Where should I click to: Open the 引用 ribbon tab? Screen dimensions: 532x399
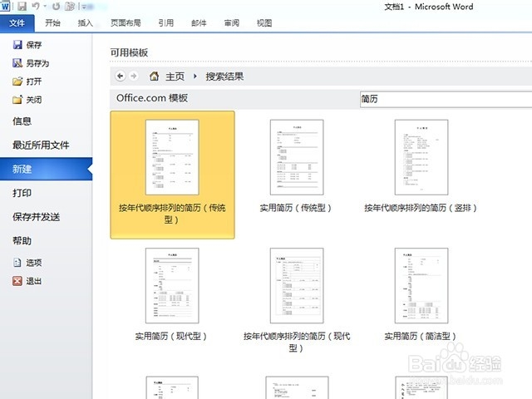166,22
